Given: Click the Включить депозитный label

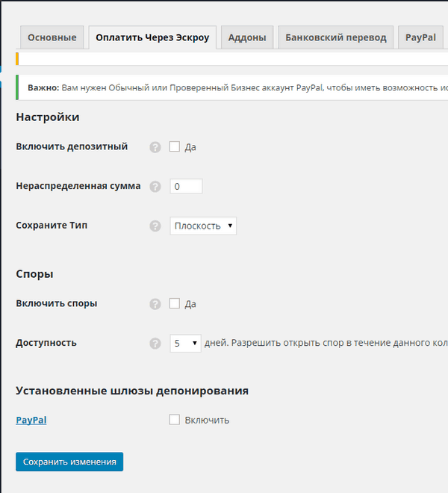Looking at the screenshot, I should tap(72, 146).
